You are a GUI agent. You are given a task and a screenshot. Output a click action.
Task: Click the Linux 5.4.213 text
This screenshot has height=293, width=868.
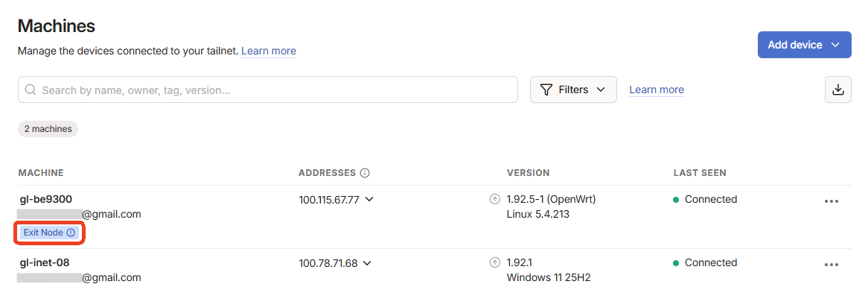point(538,214)
